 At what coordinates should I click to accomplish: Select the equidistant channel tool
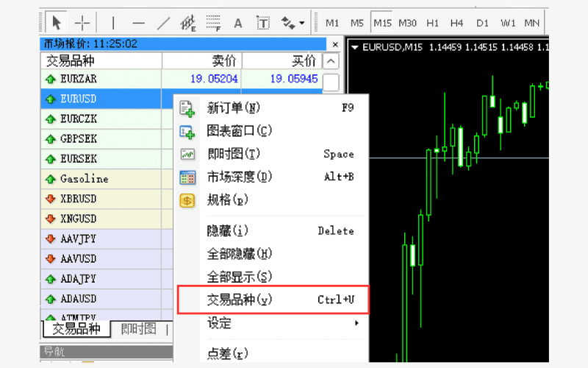188,23
